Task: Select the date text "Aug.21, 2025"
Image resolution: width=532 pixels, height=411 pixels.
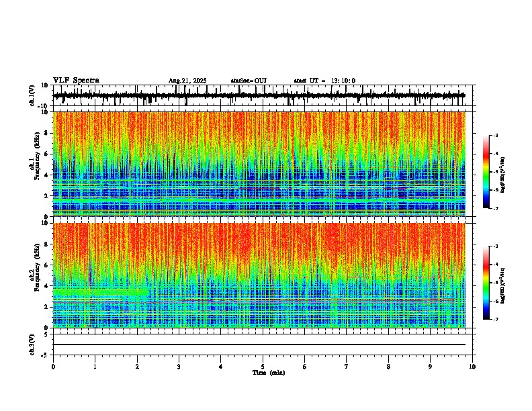Action: click(x=187, y=81)
